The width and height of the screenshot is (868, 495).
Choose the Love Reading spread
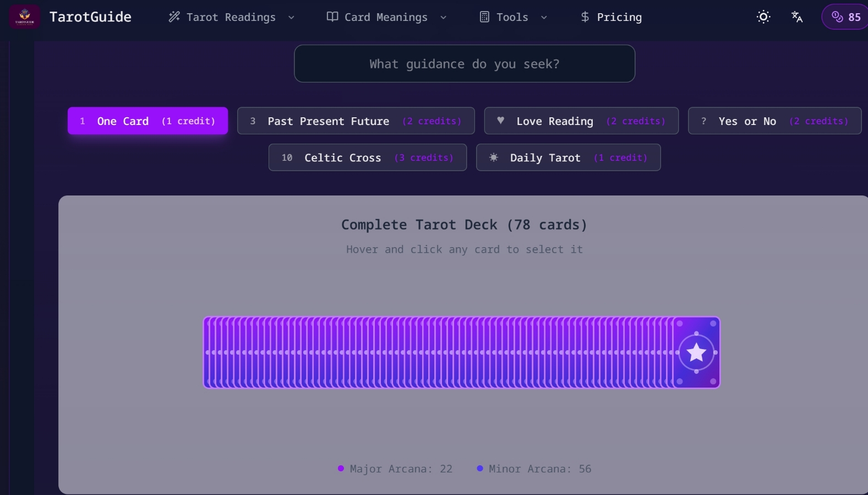[x=581, y=121]
